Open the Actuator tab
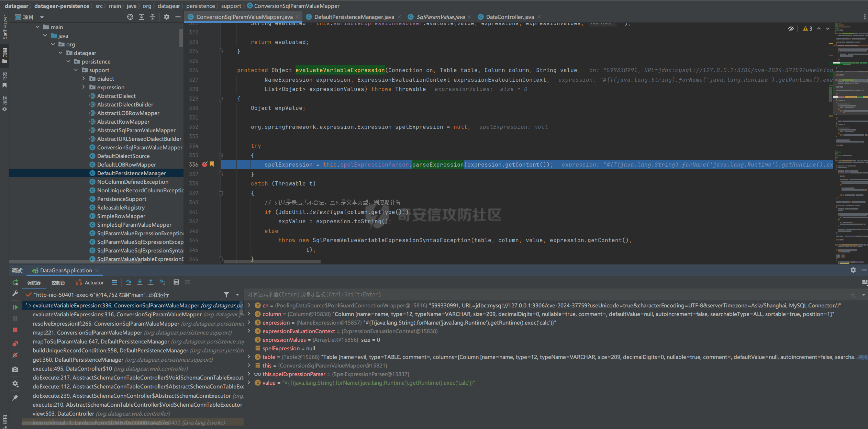The image size is (868, 429). pyautogui.click(x=90, y=283)
